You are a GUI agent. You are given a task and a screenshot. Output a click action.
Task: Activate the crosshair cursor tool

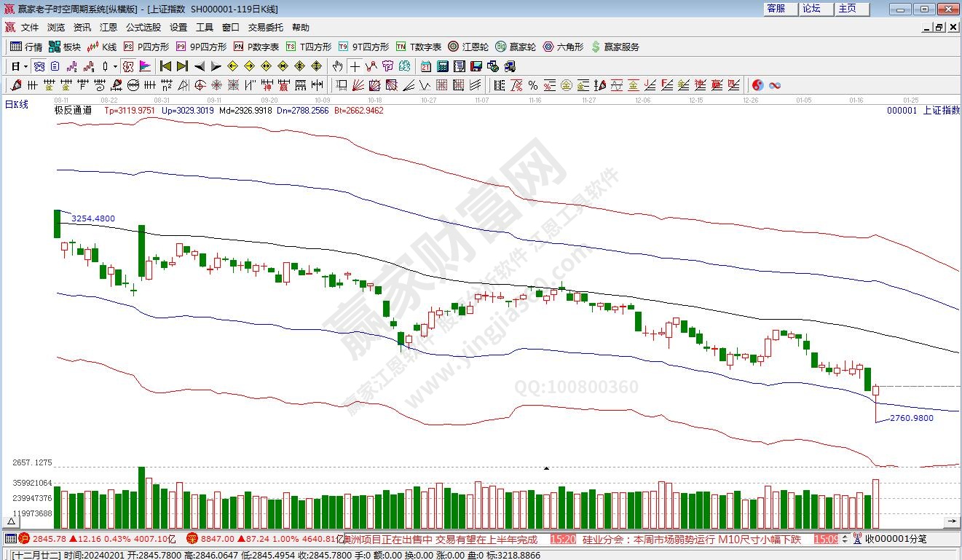[355, 66]
